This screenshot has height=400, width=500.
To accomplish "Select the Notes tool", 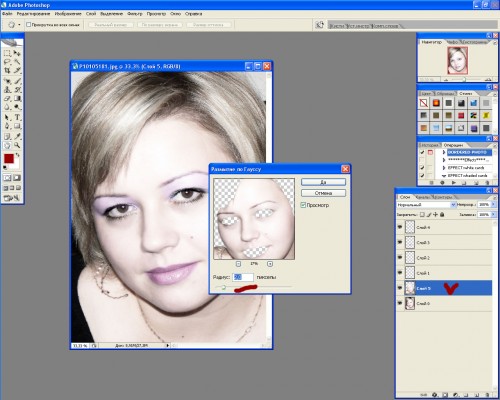I will 7,136.
